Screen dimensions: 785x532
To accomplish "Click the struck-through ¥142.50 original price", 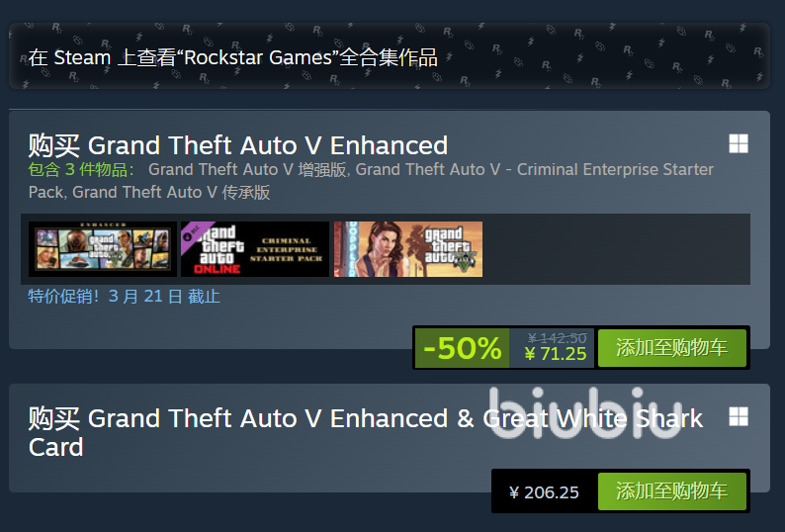I will pos(557,338).
